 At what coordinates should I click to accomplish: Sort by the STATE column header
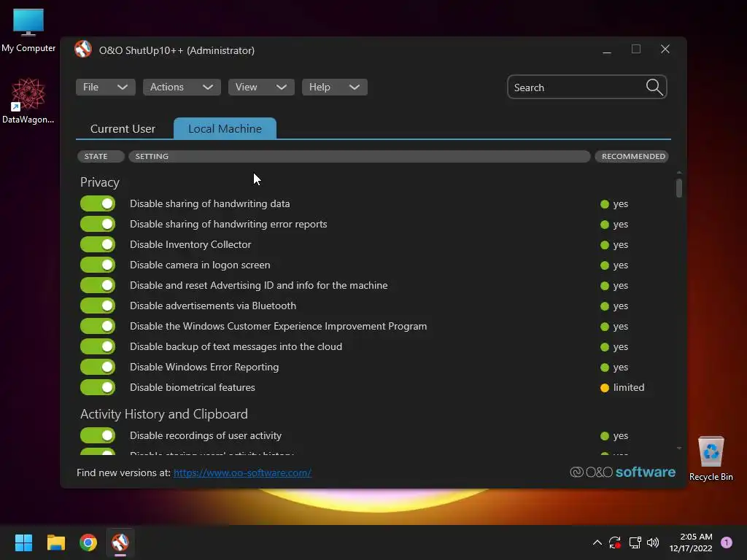(101, 156)
